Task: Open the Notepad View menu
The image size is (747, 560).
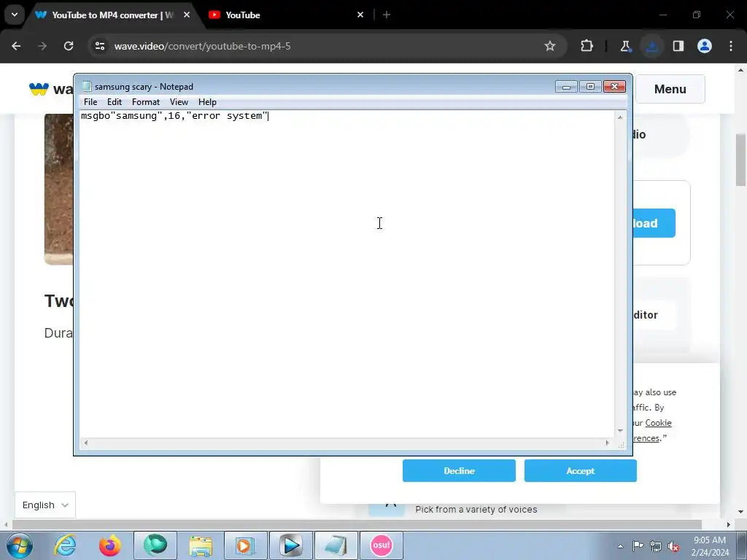Action: tap(179, 102)
